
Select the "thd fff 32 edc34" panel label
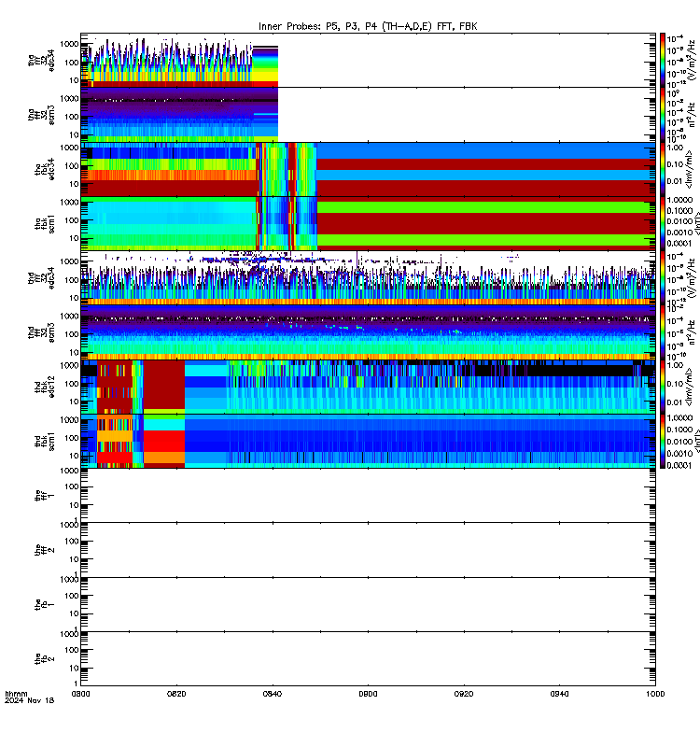coord(41,278)
